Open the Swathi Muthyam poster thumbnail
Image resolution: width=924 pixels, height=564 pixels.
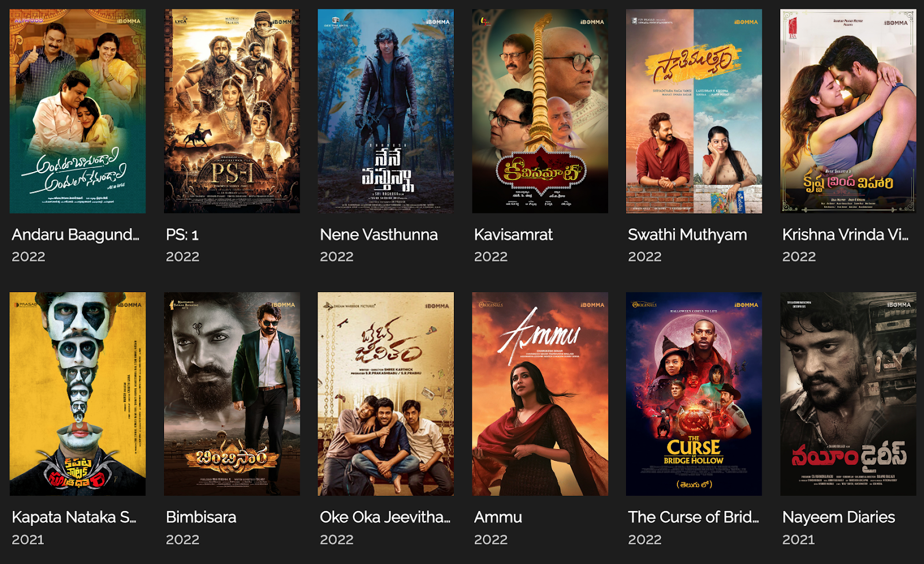coord(694,111)
